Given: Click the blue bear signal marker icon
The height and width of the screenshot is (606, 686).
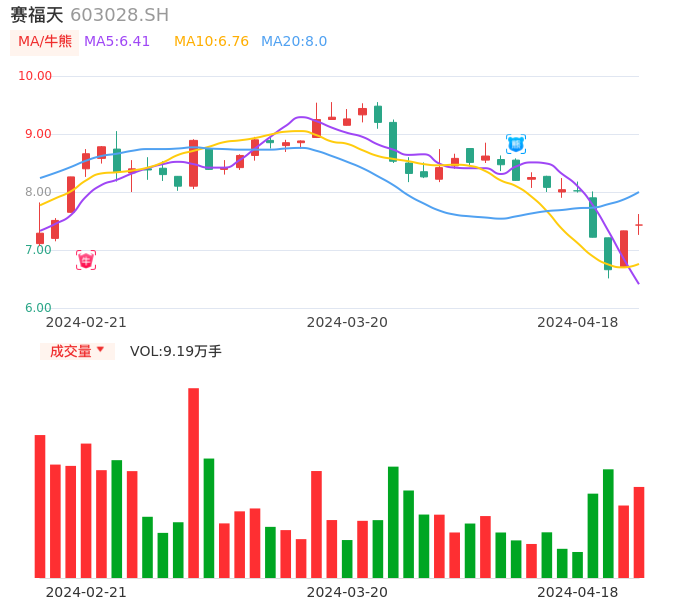Looking at the screenshot, I should coord(516,144).
